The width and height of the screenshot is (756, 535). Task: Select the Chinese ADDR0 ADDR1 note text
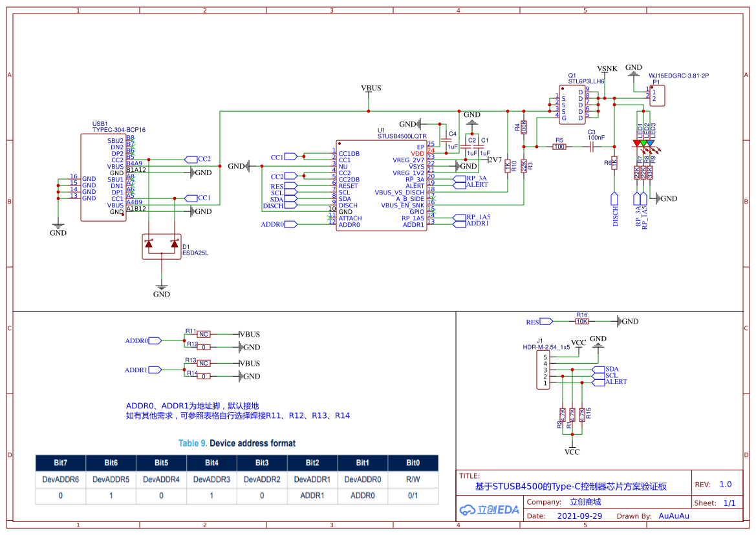[238, 411]
